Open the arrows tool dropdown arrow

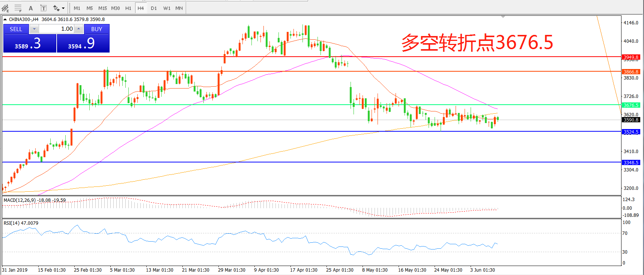(x=63, y=8)
